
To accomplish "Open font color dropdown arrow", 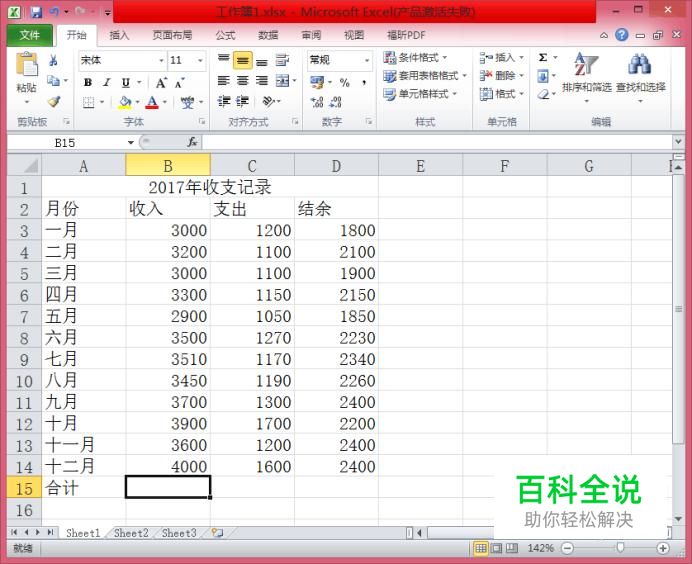I will 165,102.
